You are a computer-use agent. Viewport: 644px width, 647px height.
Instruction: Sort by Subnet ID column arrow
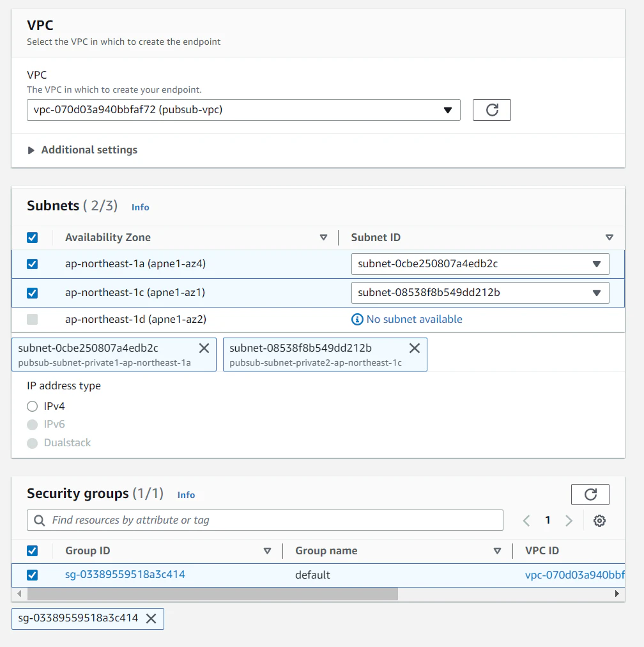tap(609, 238)
